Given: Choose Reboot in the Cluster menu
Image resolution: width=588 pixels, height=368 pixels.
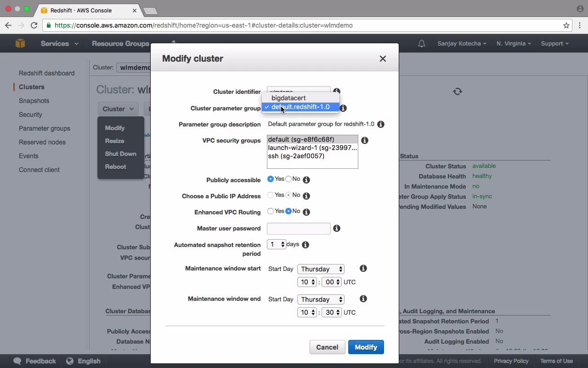Looking at the screenshot, I should [x=115, y=167].
